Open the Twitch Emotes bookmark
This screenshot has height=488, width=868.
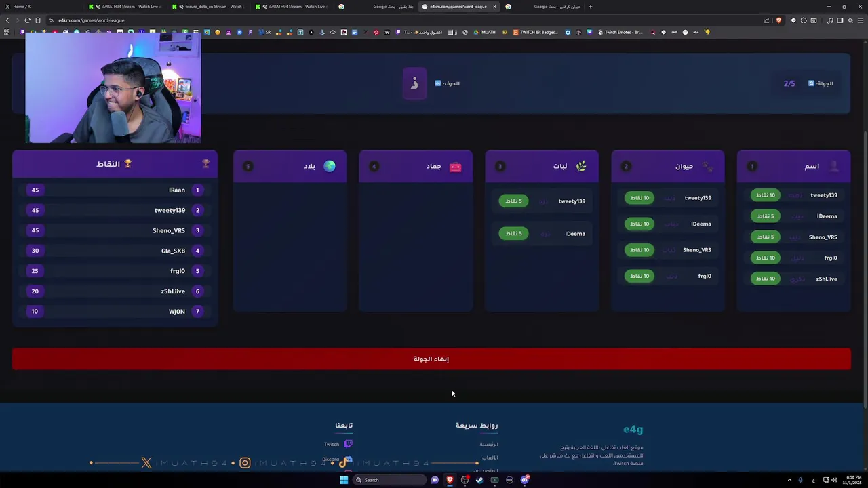(x=620, y=32)
